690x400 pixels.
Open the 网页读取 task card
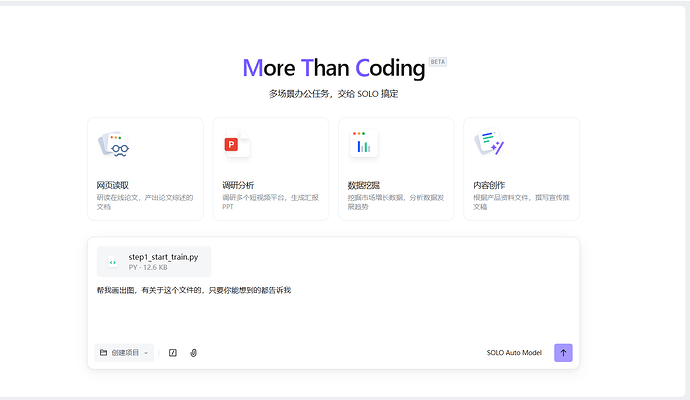[x=145, y=169]
